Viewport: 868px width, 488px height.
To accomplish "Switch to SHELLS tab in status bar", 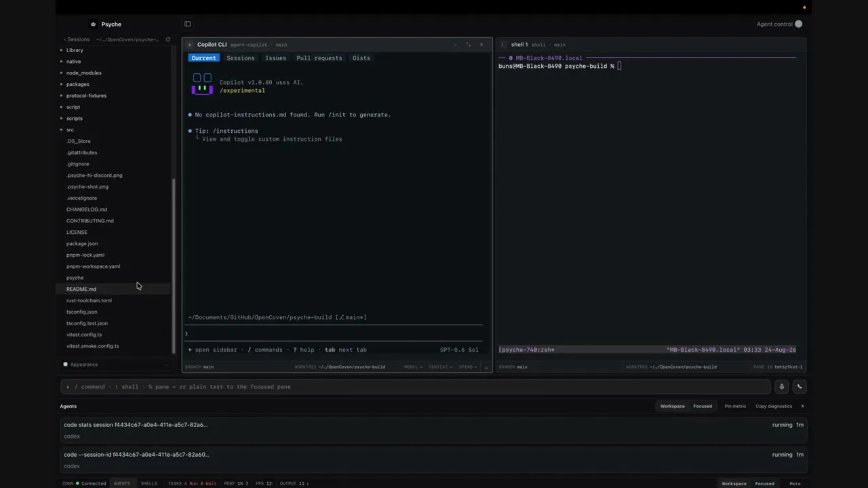I will coord(149,483).
